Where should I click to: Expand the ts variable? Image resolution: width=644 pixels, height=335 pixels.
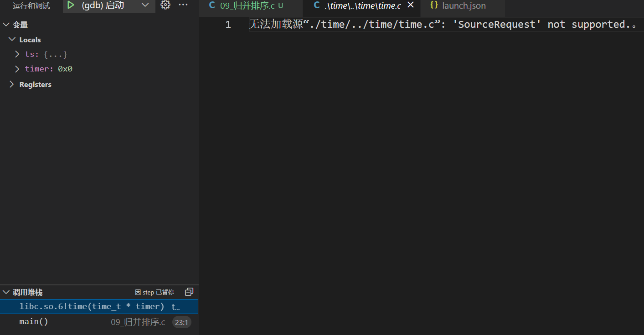17,54
